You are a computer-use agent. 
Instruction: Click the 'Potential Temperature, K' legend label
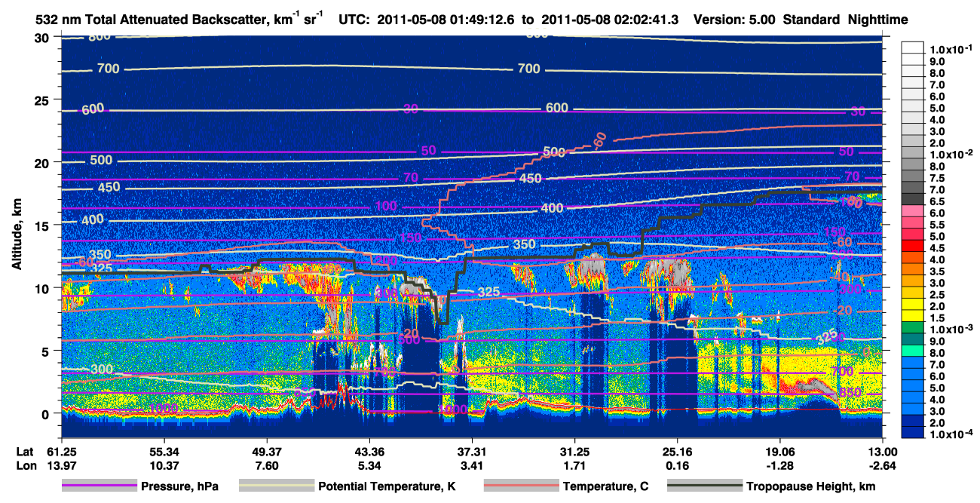(x=387, y=486)
